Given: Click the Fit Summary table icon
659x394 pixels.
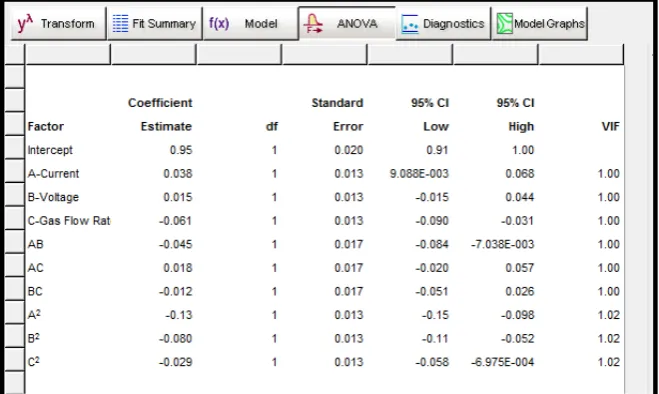Looking at the screenshot, I should (x=120, y=24).
